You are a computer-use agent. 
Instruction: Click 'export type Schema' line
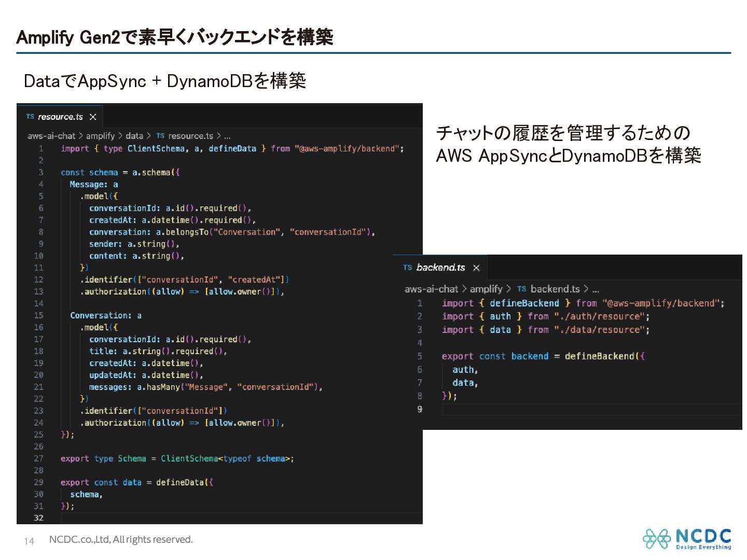[177, 458]
